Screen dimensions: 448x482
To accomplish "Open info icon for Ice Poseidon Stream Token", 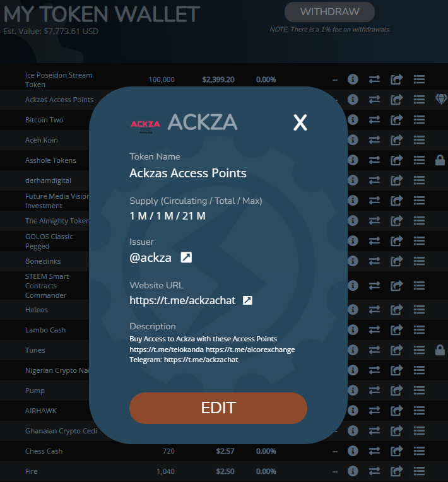I will (353, 79).
